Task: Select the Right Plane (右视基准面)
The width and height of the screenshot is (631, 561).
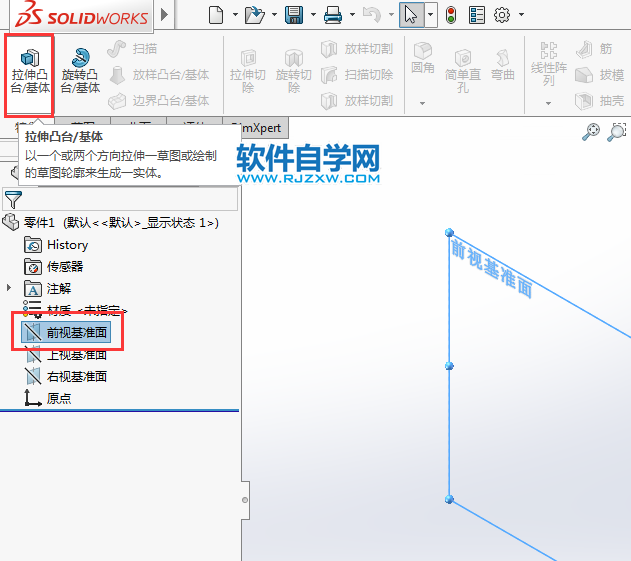Action: (x=66, y=376)
